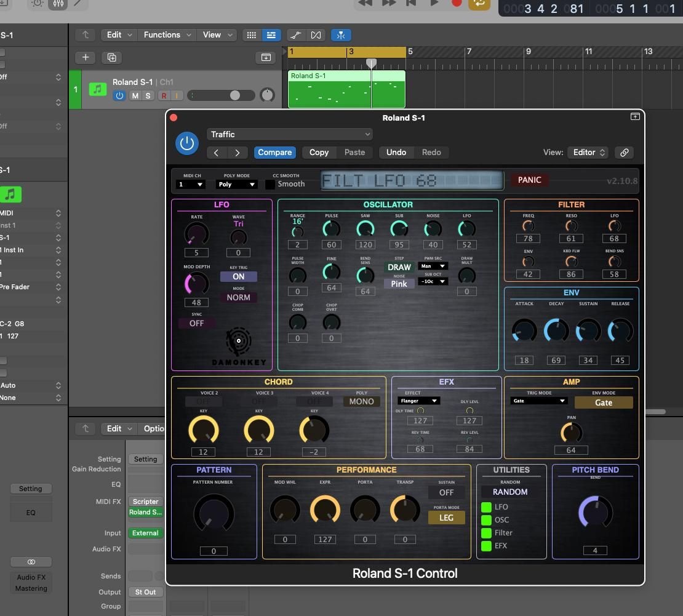Click the green music note inspector icon
Screen dimensions: 683x616
coord(10,194)
